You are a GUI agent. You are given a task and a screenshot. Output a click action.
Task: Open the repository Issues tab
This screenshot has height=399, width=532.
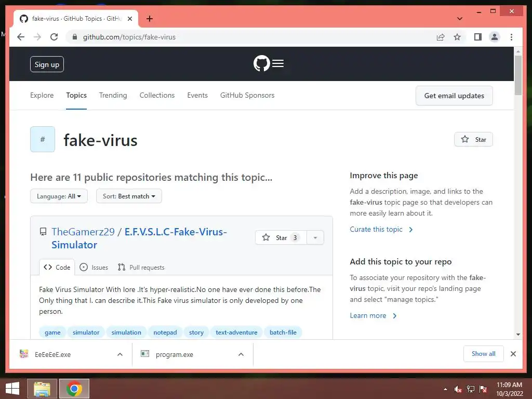tap(94, 268)
